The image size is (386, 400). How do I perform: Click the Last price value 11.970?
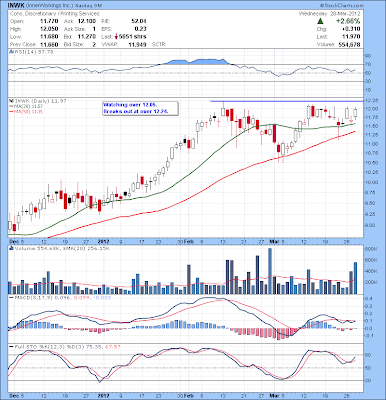tap(351, 37)
